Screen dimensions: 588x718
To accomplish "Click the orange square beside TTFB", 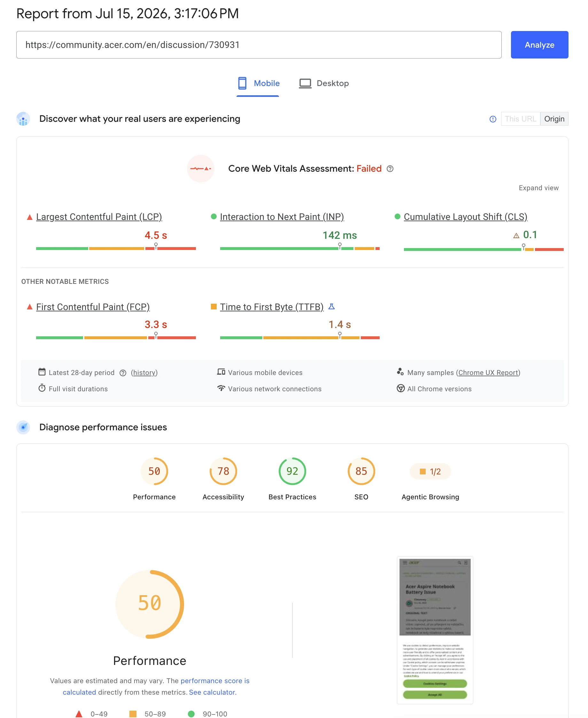I will 213,307.
